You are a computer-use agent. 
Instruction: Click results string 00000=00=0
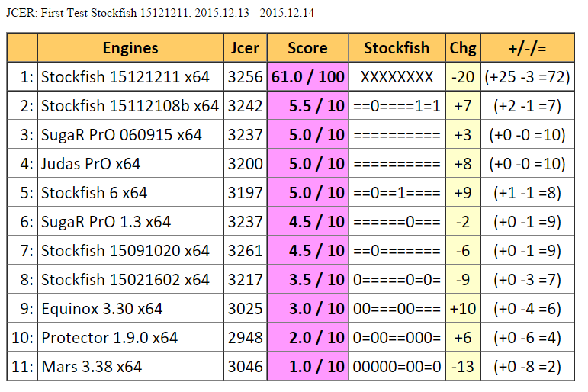(397, 367)
